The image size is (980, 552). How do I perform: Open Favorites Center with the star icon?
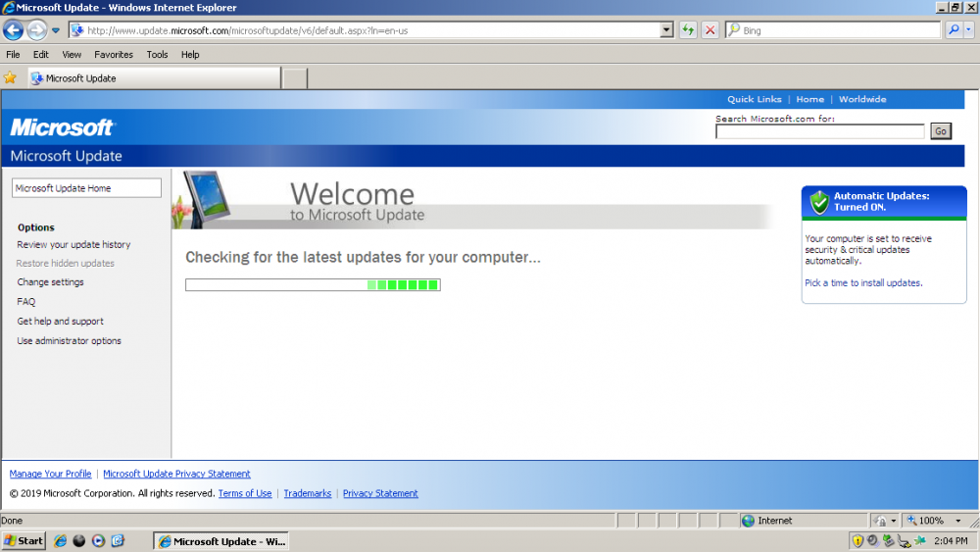(x=10, y=78)
